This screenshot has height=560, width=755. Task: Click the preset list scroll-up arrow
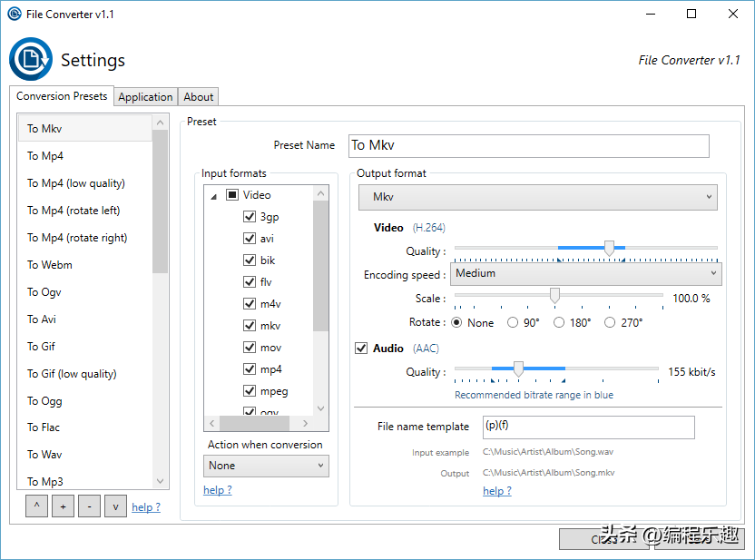point(161,123)
